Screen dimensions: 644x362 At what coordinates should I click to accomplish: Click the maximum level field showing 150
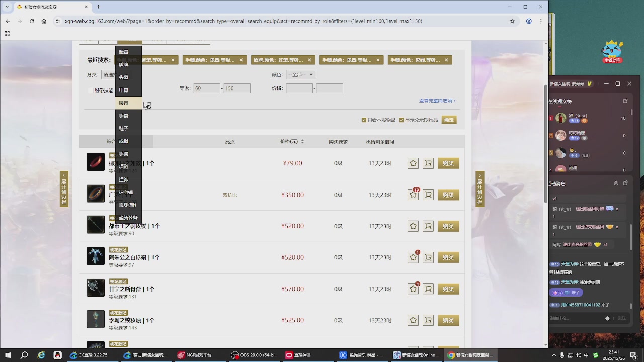coord(237,88)
